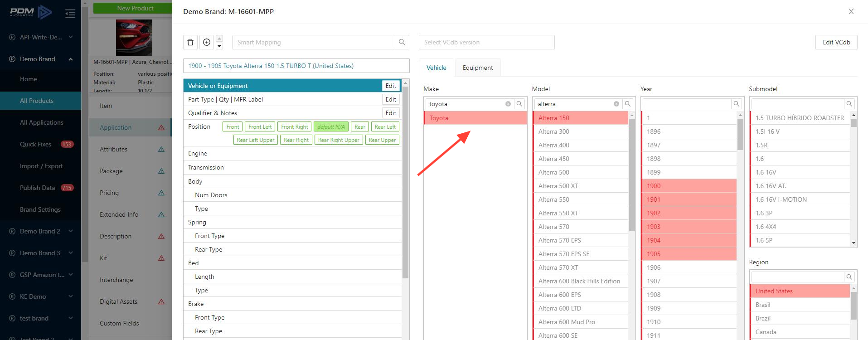Toggle the Rear Left position tag
This screenshot has height=340, width=868.
(x=385, y=127)
